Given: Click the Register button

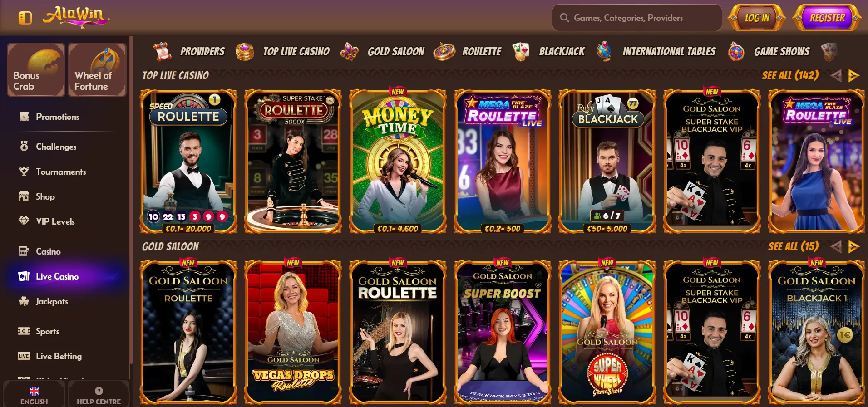Looking at the screenshot, I should point(827,18).
